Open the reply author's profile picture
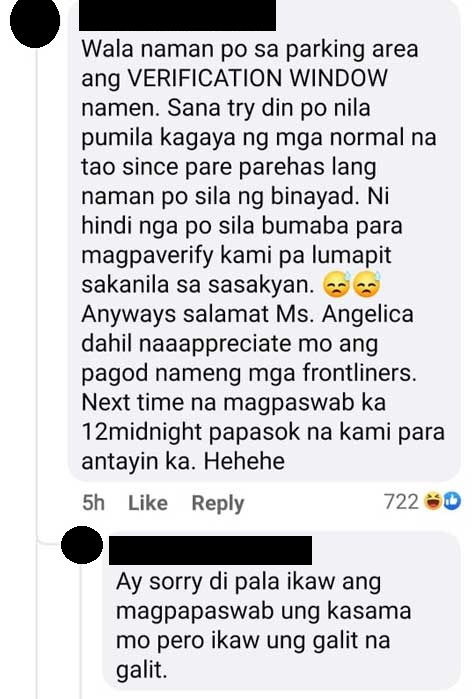Viewport: 475px width, 699px height. click(x=82, y=545)
